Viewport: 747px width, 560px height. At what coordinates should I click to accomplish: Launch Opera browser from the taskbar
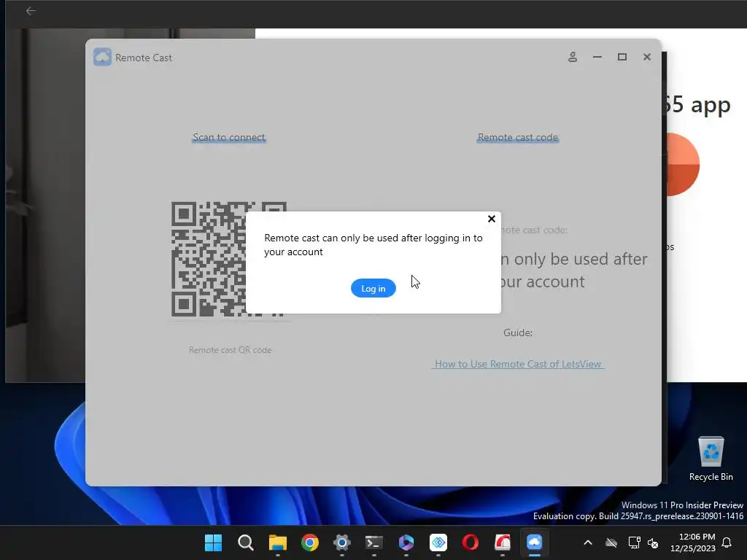[471, 542]
